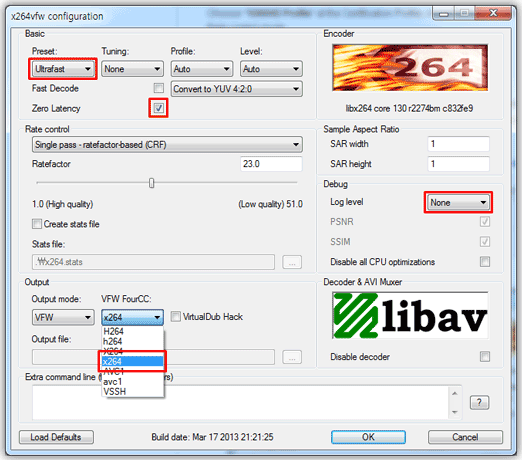522x460 pixels.
Task: Toggle the PSNR checkbox
Action: [485, 222]
